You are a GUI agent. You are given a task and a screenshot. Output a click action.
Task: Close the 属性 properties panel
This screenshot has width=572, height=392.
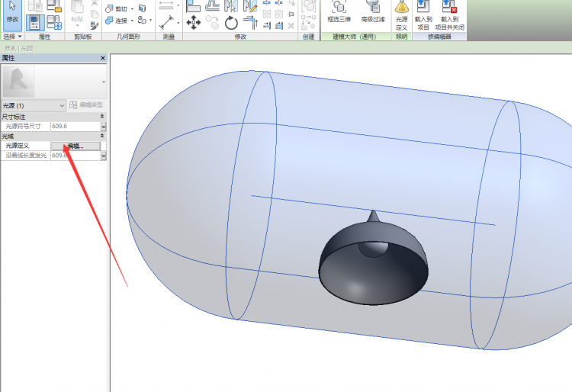click(103, 58)
